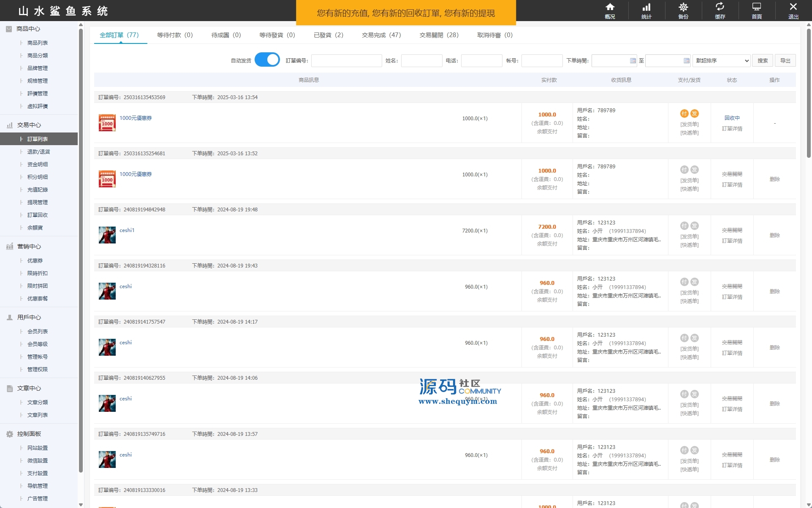Click the orange 付 icon on first order
This screenshot has height=508, width=812.
pyautogui.click(x=684, y=113)
